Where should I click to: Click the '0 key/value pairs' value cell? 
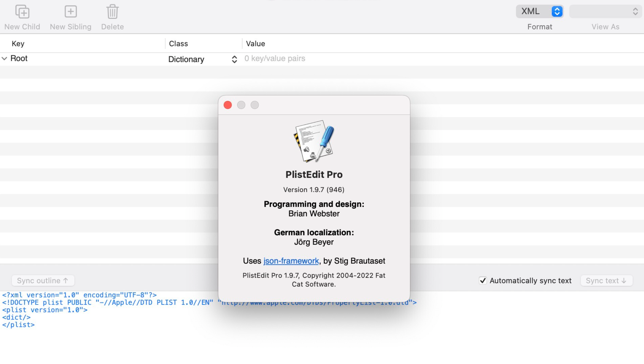tap(275, 58)
